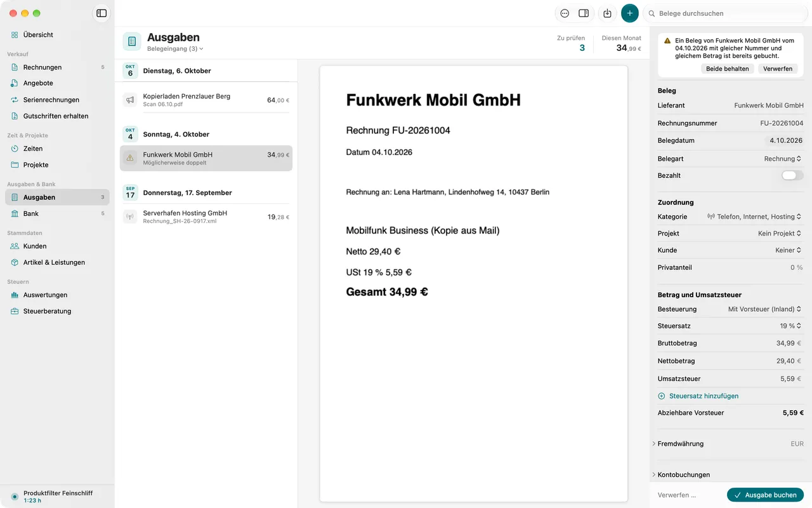Edit the Rechnungsnummer field FU-20261004
812x508 pixels.
point(782,123)
